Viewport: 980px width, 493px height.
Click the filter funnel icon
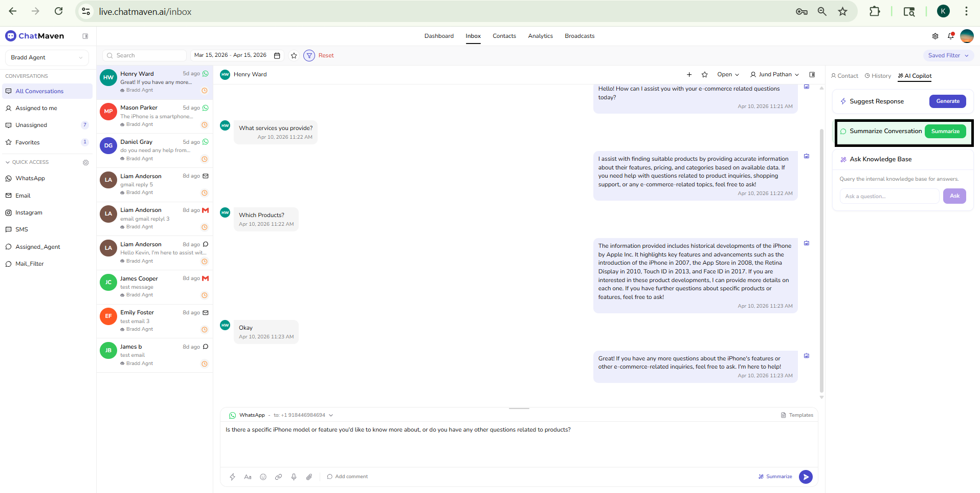(309, 55)
